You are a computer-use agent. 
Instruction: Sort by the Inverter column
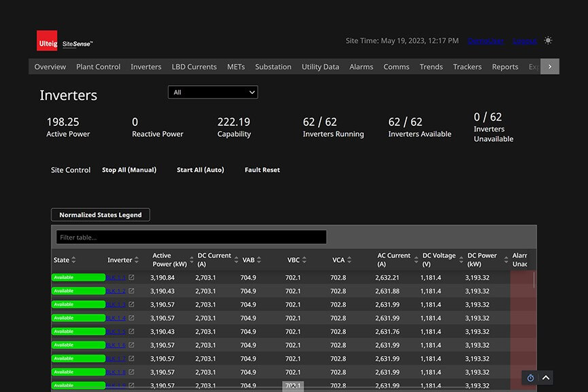[137, 260]
